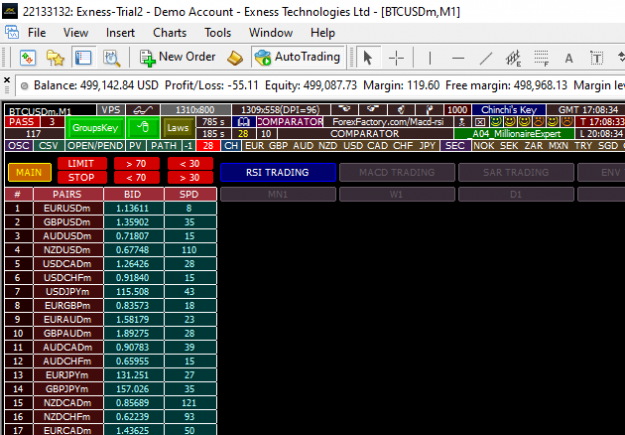The width and height of the screenshot is (625, 435).
Task: Toggle the purple SEC button
Action: coord(455,146)
